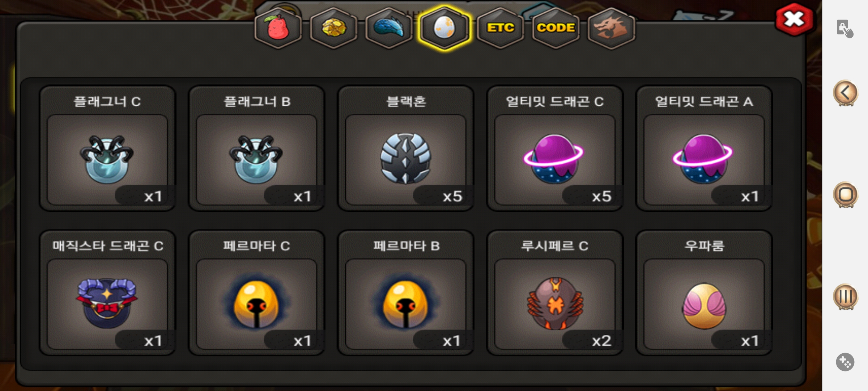The image size is (868, 391).
Task: Tap the Android back navigation button
Action: 845,93
